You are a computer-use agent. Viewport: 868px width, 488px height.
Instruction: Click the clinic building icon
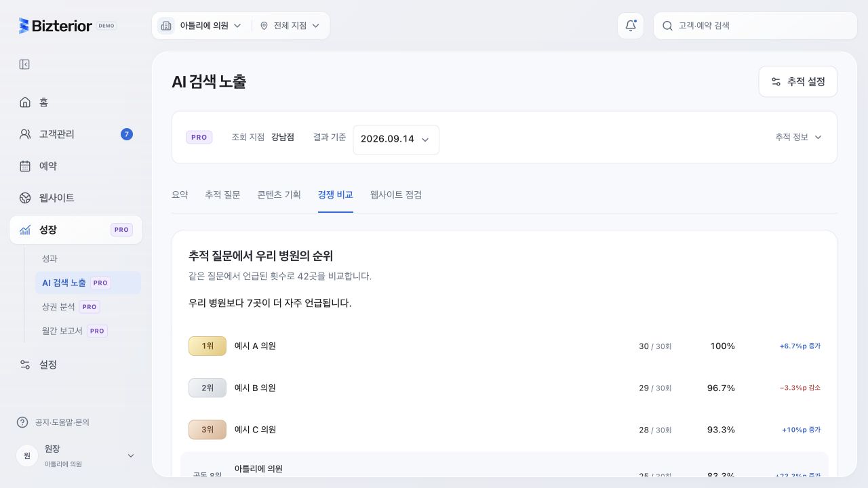(166, 26)
